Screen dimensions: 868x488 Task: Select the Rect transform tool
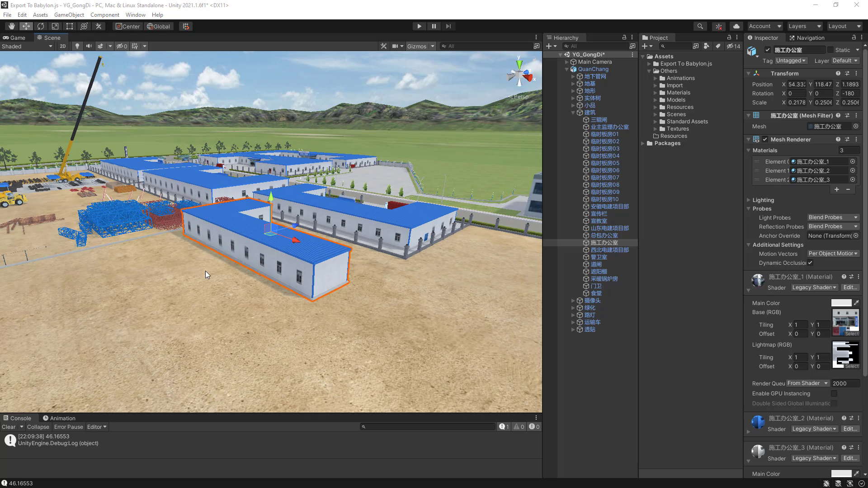(x=70, y=26)
